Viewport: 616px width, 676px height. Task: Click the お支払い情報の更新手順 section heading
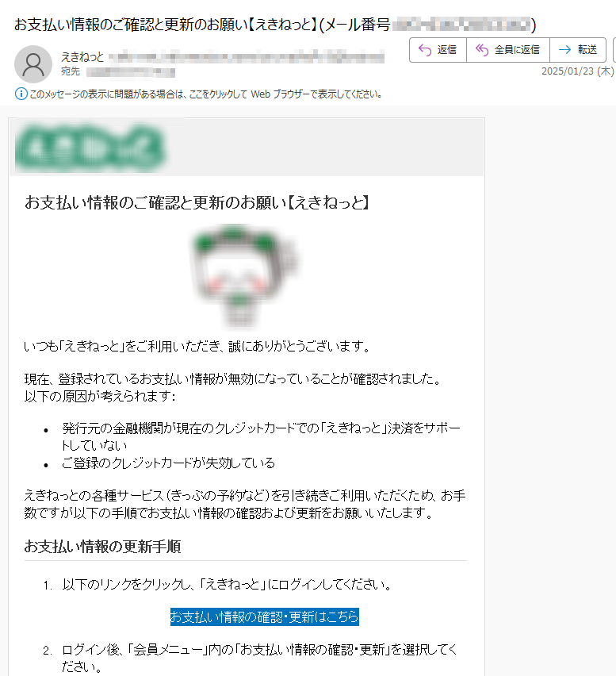click(102, 546)
